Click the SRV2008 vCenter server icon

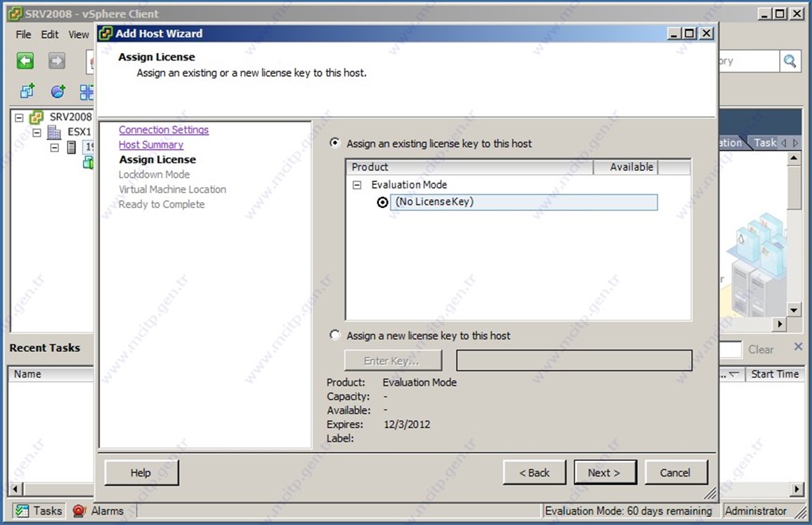[x=37, y=117]
